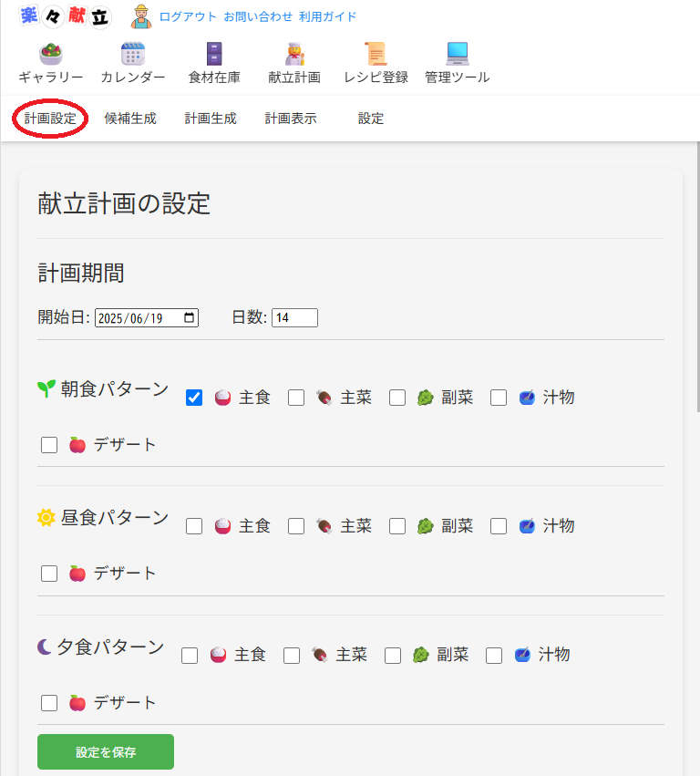This screenshot has width=700, height=776.
Task: Open the 食材在庫 cabinet icon
Action: pyautogui.click(x=213, y=54)
